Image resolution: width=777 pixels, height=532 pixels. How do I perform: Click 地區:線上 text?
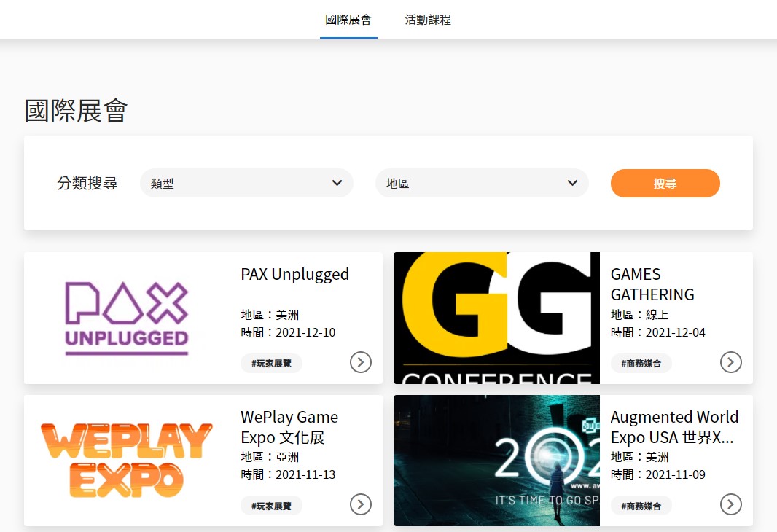click(x=640, y=315)
